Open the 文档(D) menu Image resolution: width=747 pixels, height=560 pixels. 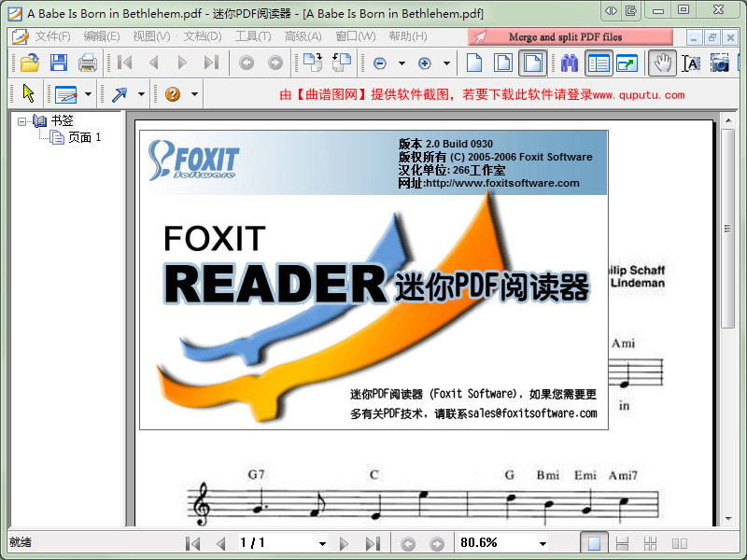203,36
